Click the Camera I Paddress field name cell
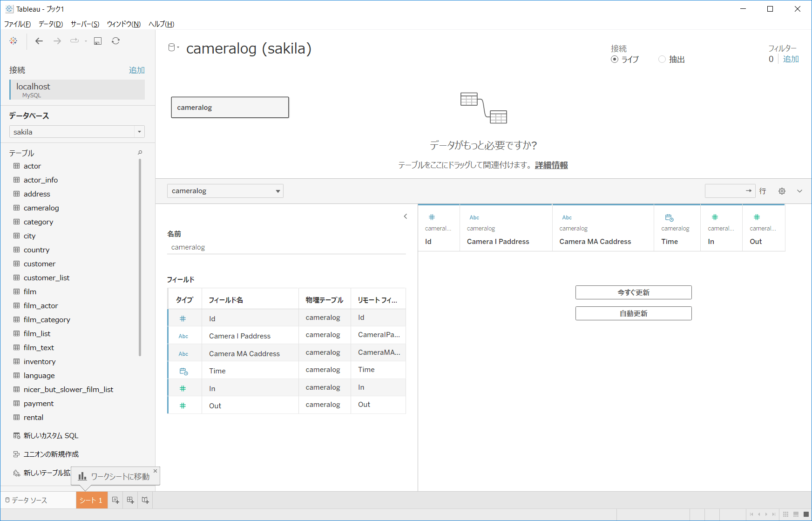The width and height of the screenshot is (812, 521). tap(250, 336)
